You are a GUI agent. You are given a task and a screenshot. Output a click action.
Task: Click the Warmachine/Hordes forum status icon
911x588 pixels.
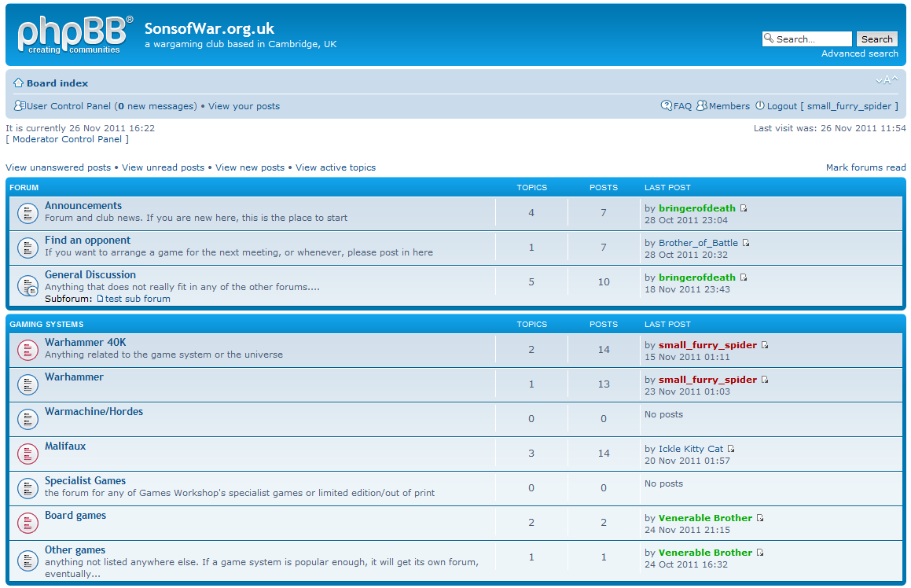(x=28, y=420)
